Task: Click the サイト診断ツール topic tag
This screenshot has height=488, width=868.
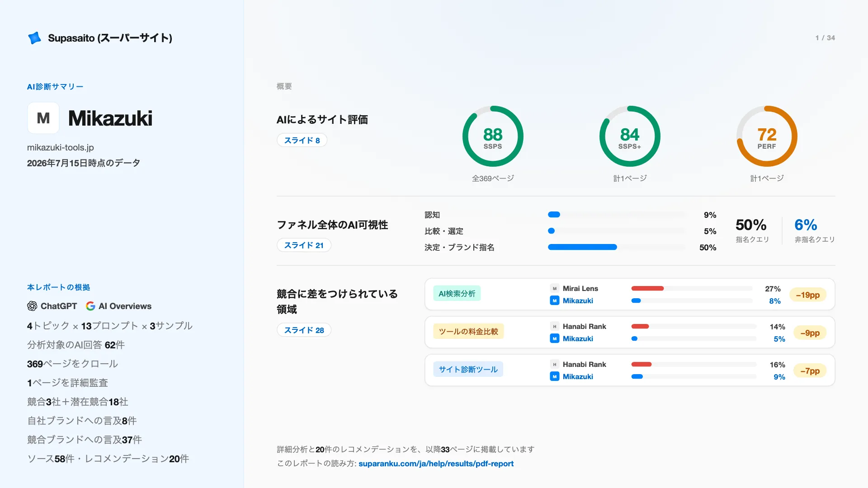Action: click(468, 369)
